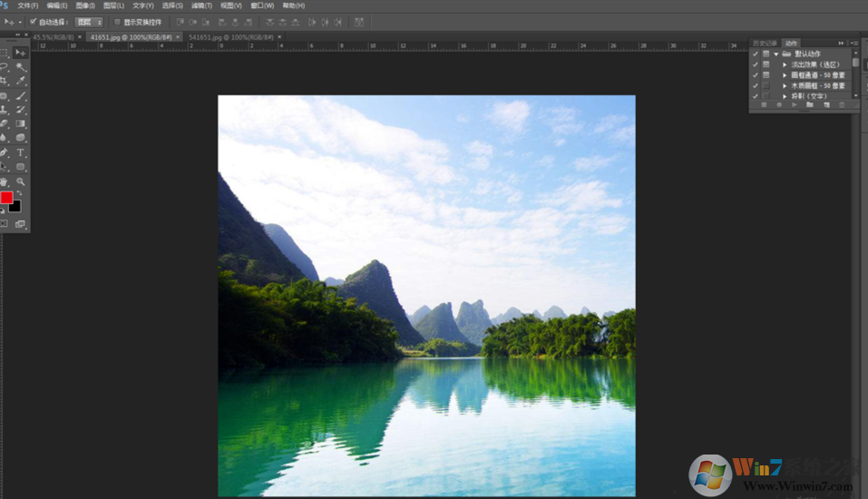Open the 图像(I) menu
This screenshot has height=499, width=868.
[85, 5]
